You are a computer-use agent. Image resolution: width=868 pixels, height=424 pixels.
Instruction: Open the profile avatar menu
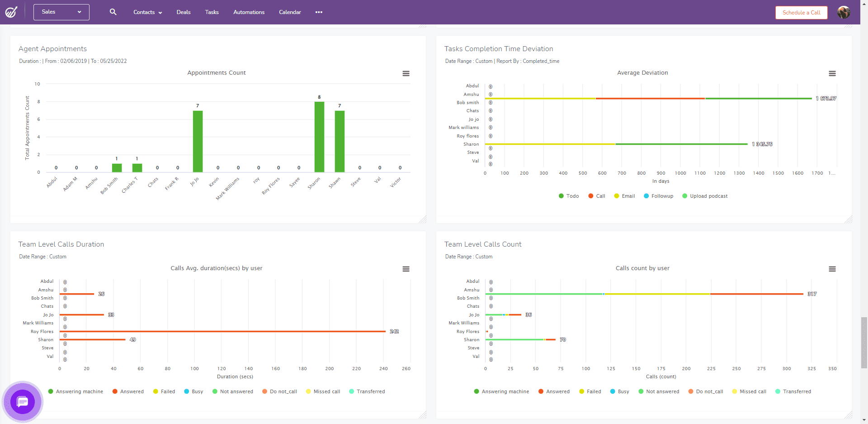[x=844, y=12]
